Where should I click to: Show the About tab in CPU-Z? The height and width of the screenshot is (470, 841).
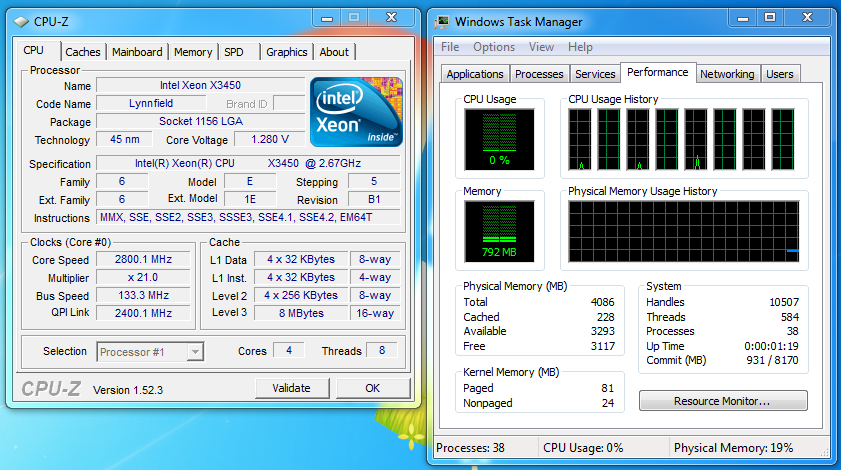tap(334, 52)
